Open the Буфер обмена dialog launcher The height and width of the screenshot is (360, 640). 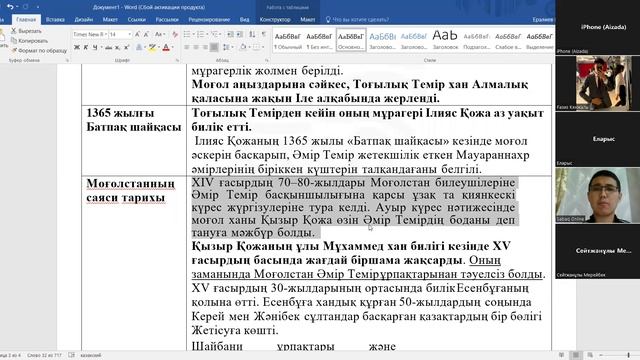pyautogui.click(x=67, y=60)
